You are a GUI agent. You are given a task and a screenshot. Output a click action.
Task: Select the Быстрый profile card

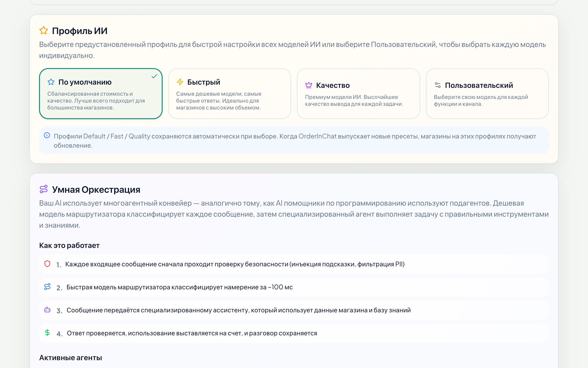230,94
